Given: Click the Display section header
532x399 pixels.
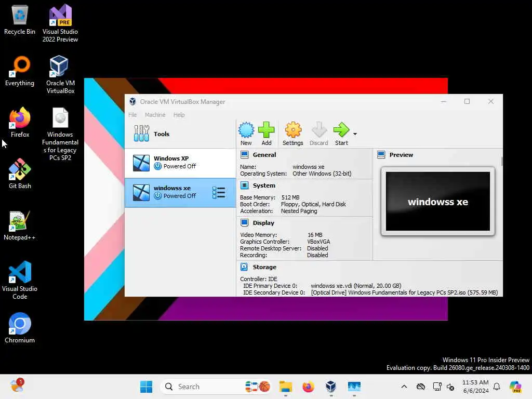Looking at the screenshot, I should pos(263,223).
